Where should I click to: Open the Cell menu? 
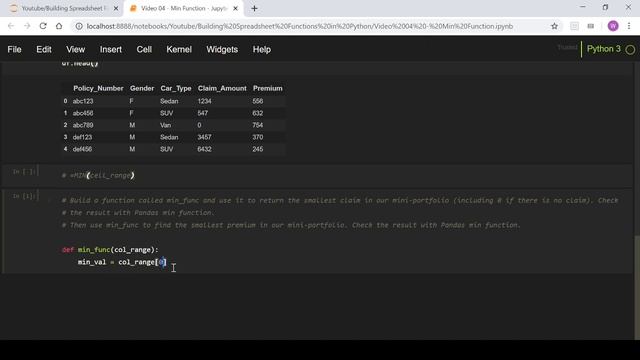pos(144,49)
